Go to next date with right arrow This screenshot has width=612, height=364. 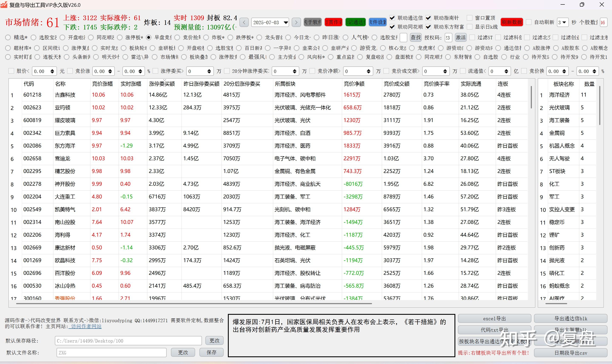pyautogui.click(x=296, y=22)
